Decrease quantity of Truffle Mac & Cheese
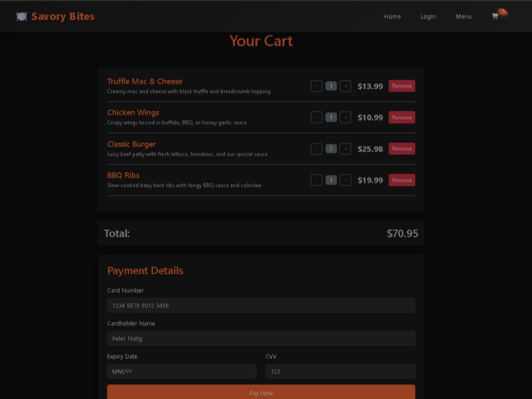This screenshot has height=399, width=532. tap(316, 86)
